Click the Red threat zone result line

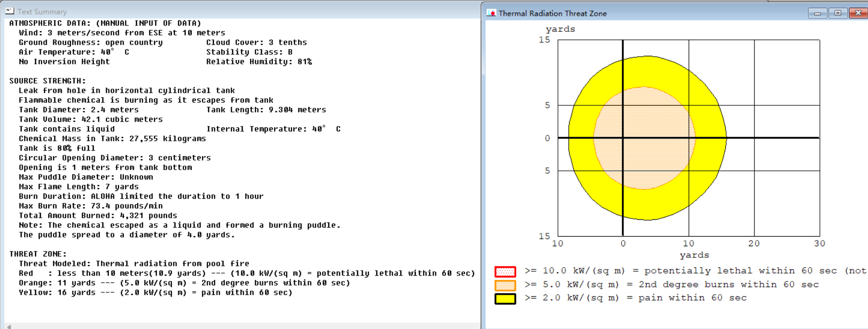(247, 273)
